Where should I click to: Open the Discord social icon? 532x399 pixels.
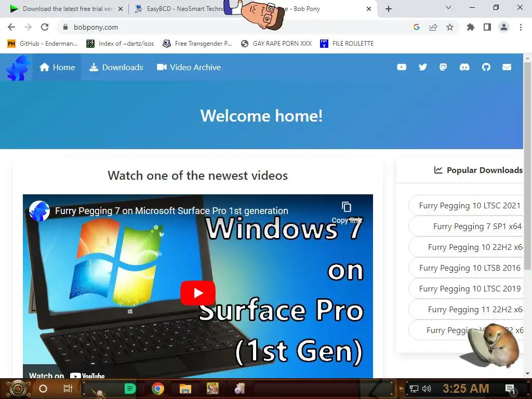464,67
